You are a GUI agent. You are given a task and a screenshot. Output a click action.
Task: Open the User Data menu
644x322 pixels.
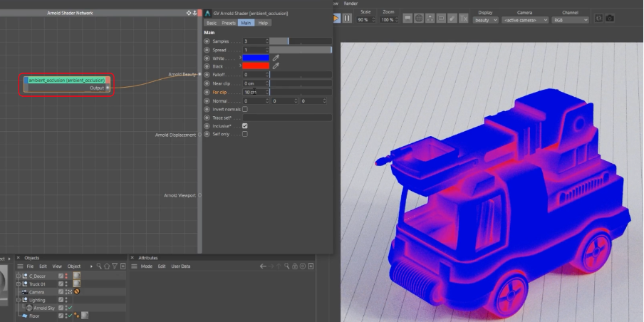tap(181, 266)
